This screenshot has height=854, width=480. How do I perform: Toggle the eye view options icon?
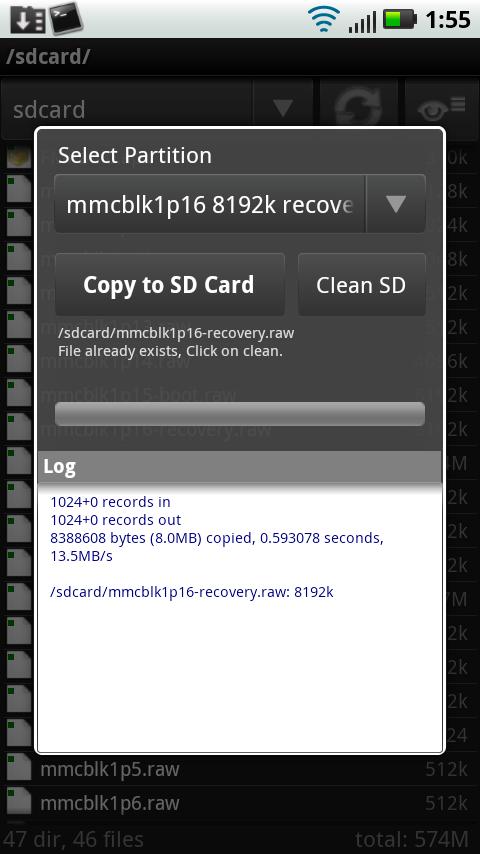tap(441, 108)
